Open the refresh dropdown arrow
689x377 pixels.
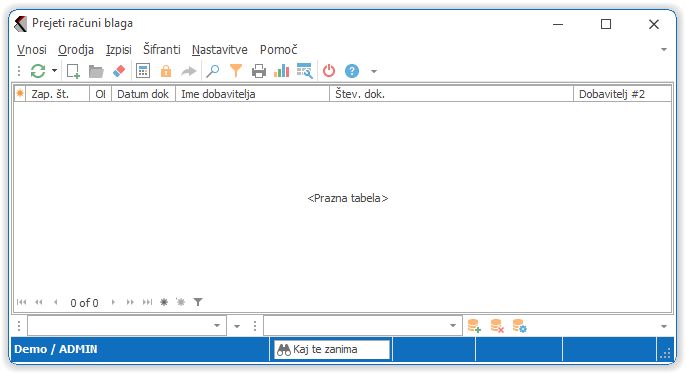coord(54,71)
